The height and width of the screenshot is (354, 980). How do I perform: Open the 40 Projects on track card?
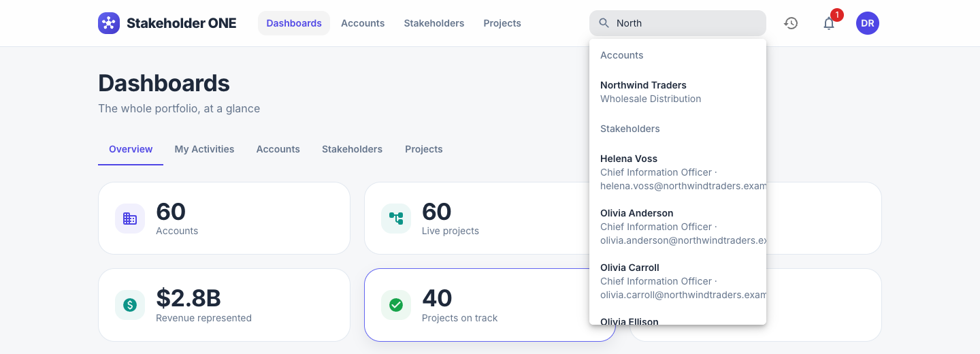pyautogui.click(x=490, y=305)
